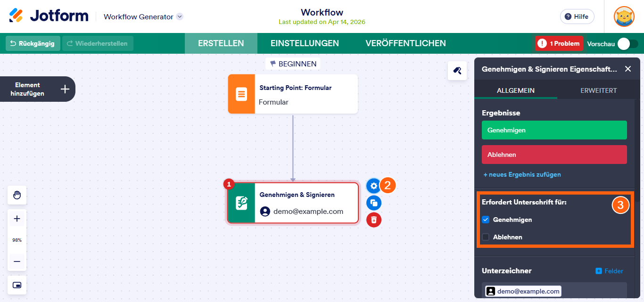Select the hand pan tool
Screen dimensions: 644x302
point(17,195)
